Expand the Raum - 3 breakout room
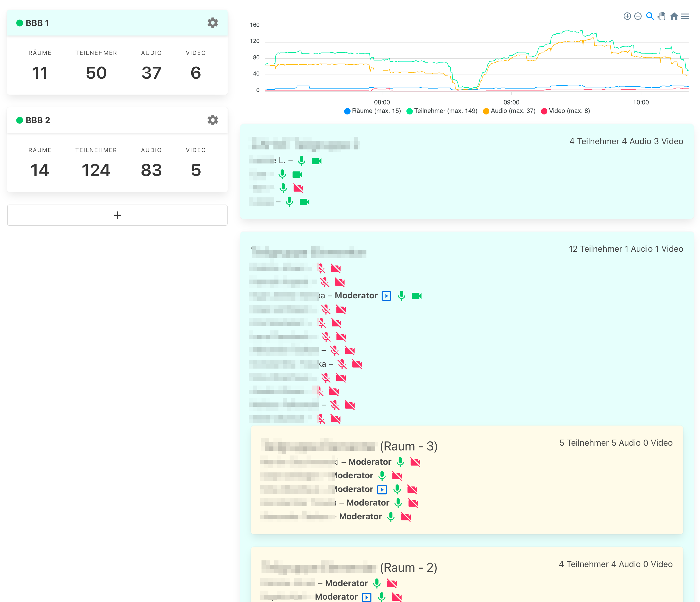 tap(409, 446)
